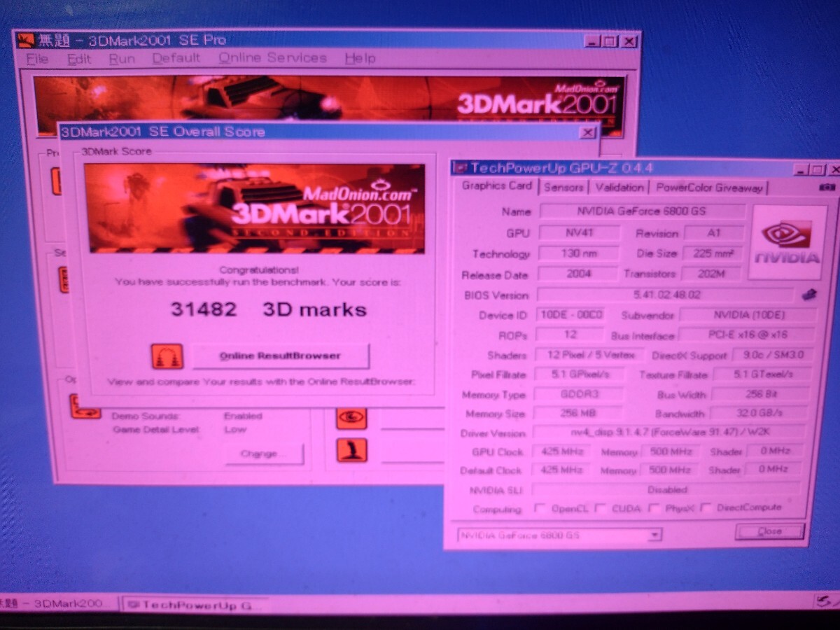Select the TechPowerUp G taskbar button

[x=194, y=605]
